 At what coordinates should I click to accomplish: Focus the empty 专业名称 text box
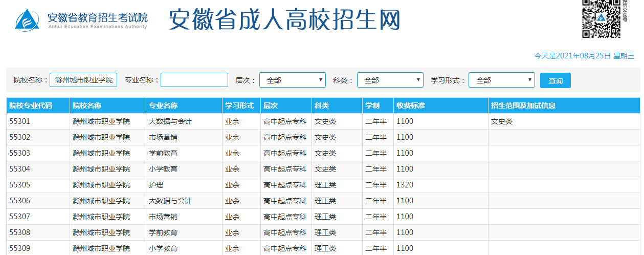coord(194,80)
